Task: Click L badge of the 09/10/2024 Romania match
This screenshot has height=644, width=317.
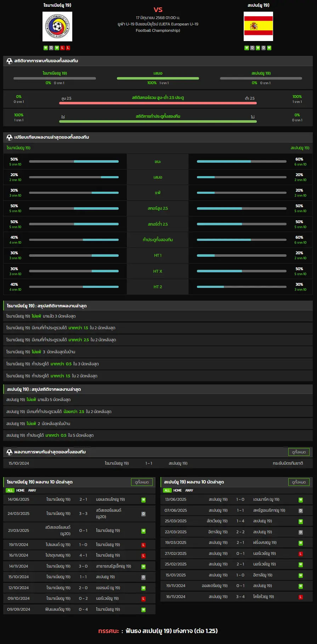Action: [x=143, y=599]
